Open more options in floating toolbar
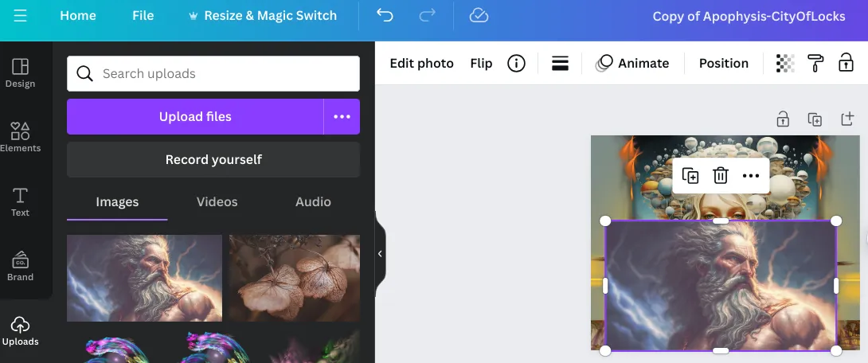The width and height of the screenshot is (868, 363). 751,176
